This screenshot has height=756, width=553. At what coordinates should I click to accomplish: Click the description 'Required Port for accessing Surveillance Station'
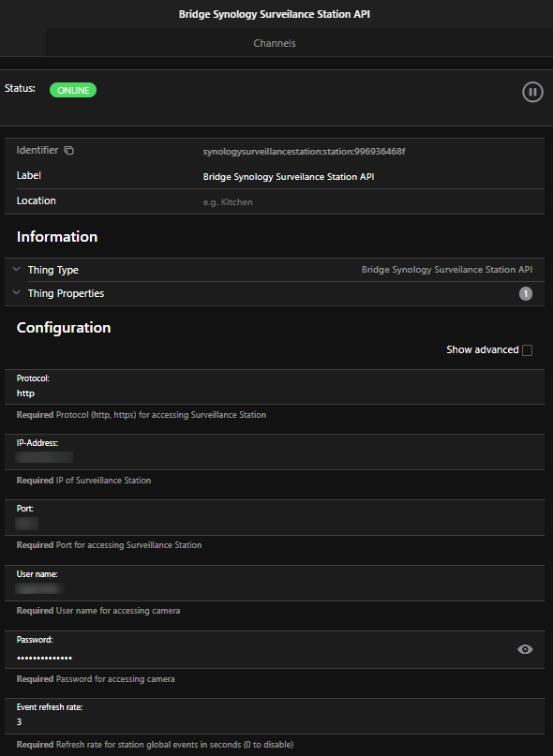[x=109, y=545]
